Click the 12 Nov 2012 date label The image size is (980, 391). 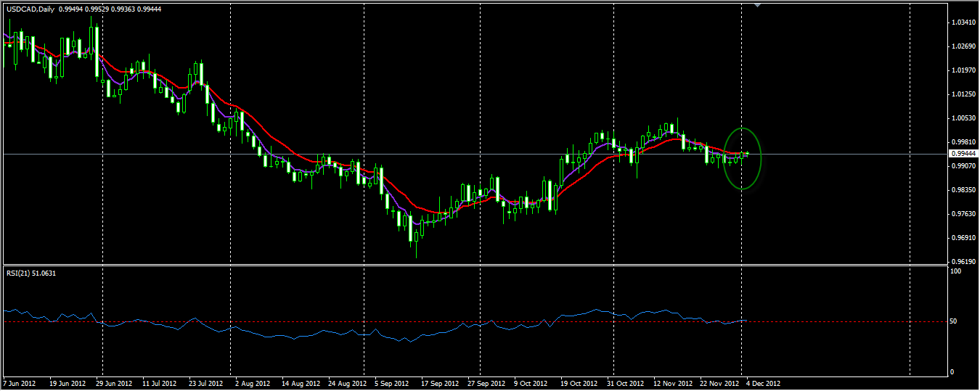coord(672,383)
